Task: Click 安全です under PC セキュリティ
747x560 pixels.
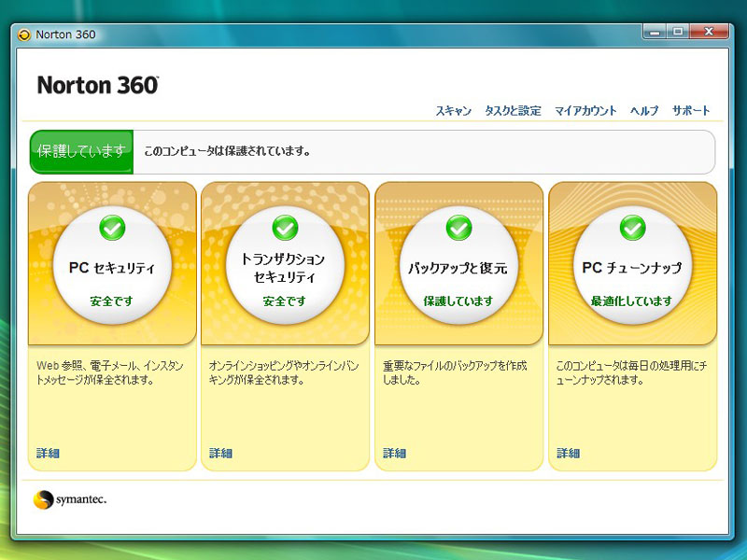Action: [111, 301]
